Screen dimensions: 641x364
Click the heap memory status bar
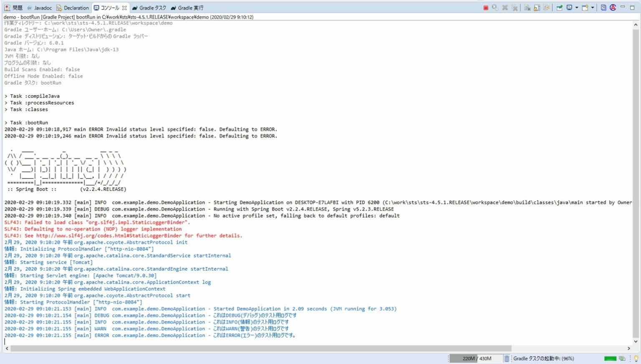[x=477, y=359]
